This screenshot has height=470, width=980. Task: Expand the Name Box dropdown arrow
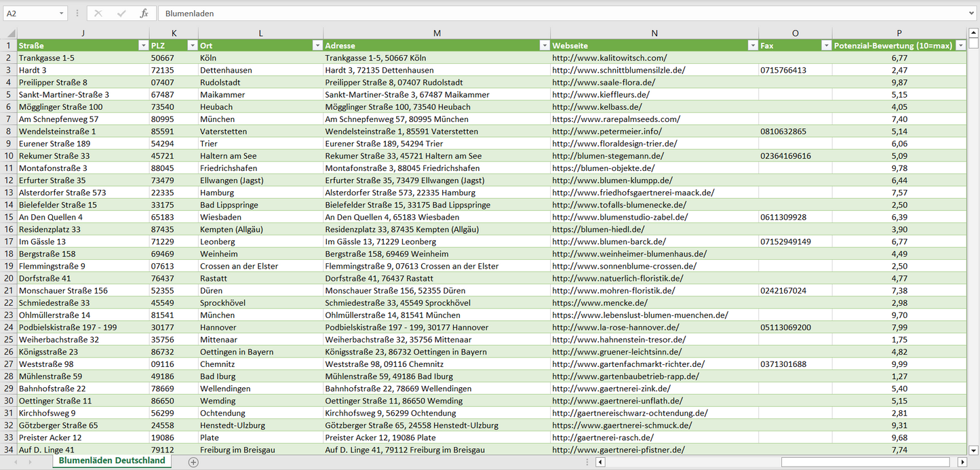[x=61, y=14]
